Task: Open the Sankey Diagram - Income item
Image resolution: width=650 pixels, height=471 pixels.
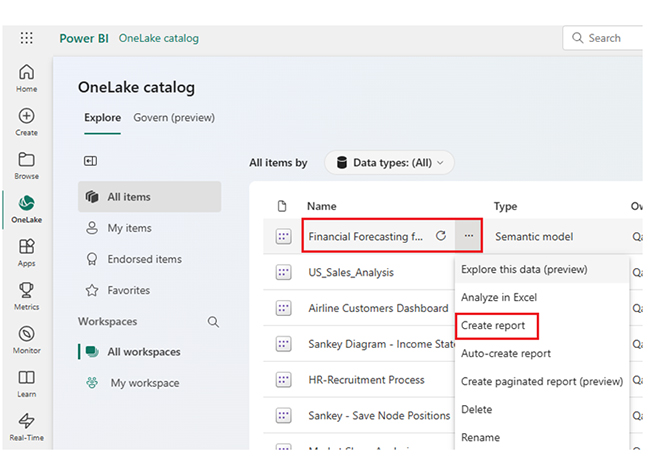Action: [381, 344]
